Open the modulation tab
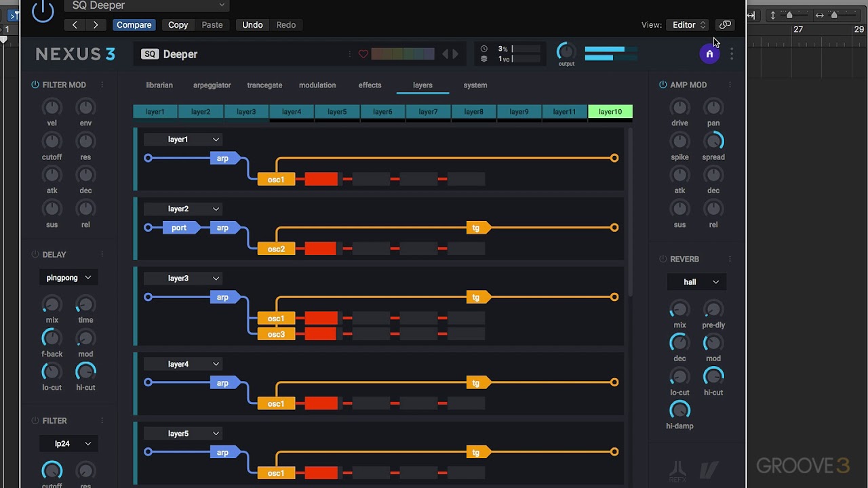Screen dimensions: 868x488 click(317, 85)
